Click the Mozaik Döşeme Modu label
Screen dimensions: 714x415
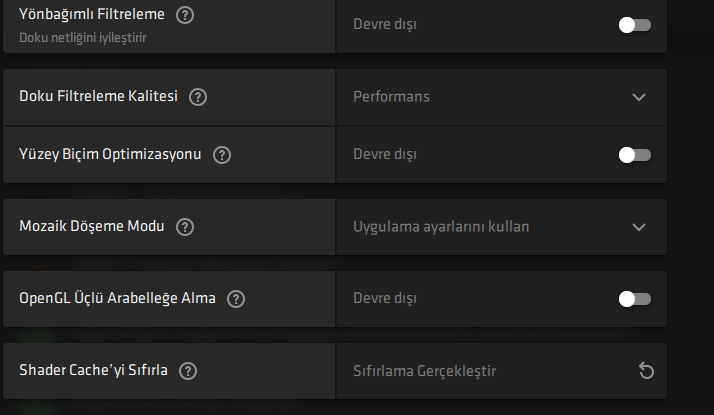tap(92, 227)
